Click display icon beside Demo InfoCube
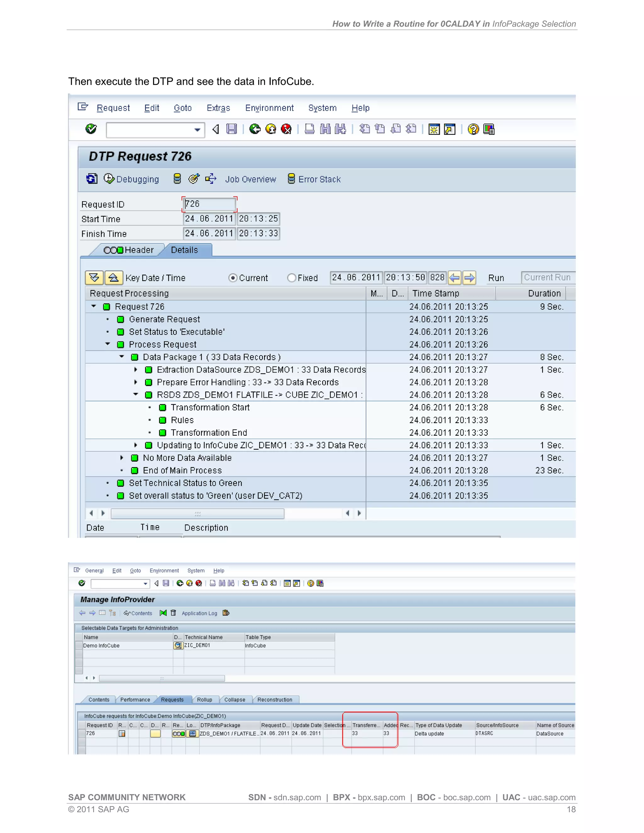This screenshot has width=644, height=833. [x=178, y=645]
